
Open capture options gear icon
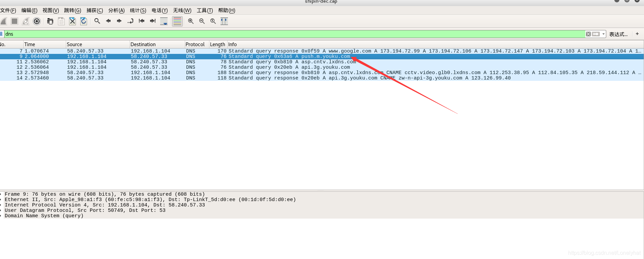pyautogui.click(x=37, y=21)
